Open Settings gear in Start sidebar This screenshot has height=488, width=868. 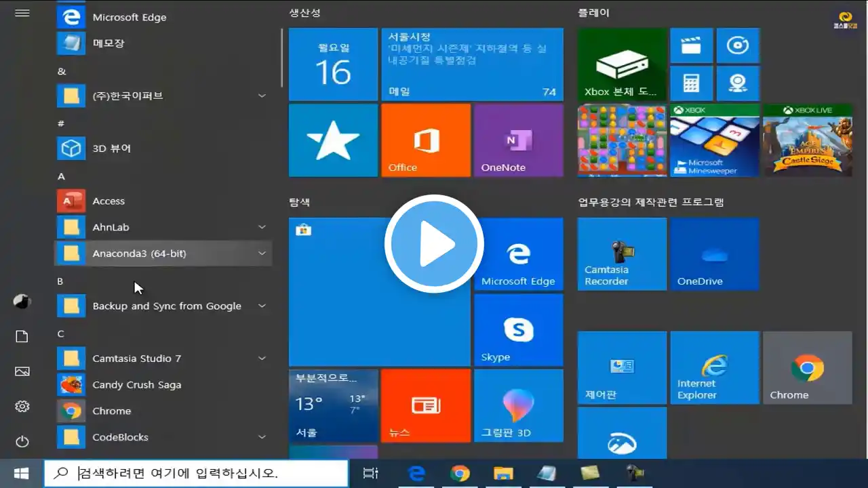tap(22, 406)
